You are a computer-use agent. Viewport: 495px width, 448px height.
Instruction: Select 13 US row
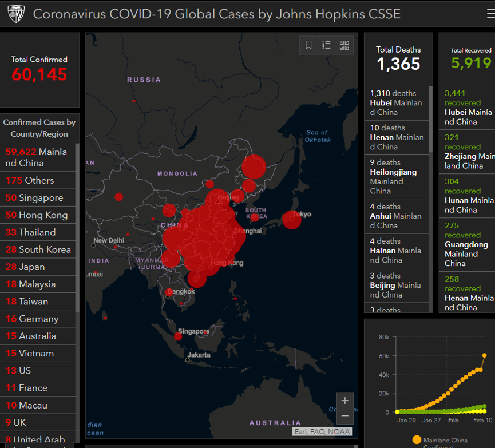click(x=38, y=370)
